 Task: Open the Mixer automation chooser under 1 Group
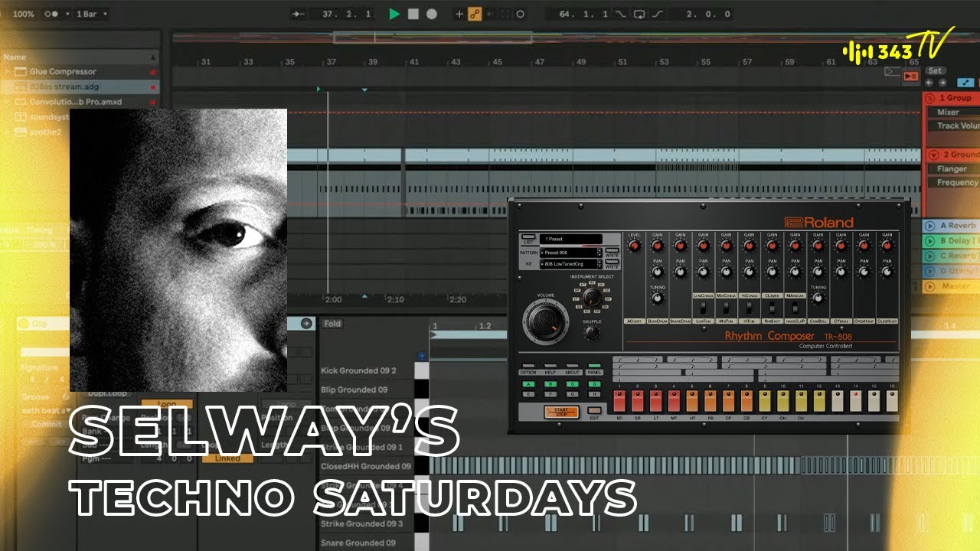pos(953,112)
